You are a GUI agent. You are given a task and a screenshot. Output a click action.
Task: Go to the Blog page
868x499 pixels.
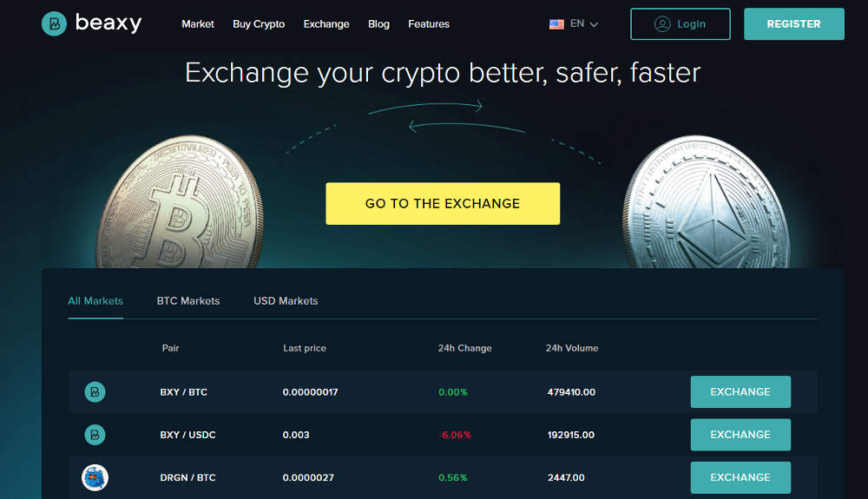[378, 23]
